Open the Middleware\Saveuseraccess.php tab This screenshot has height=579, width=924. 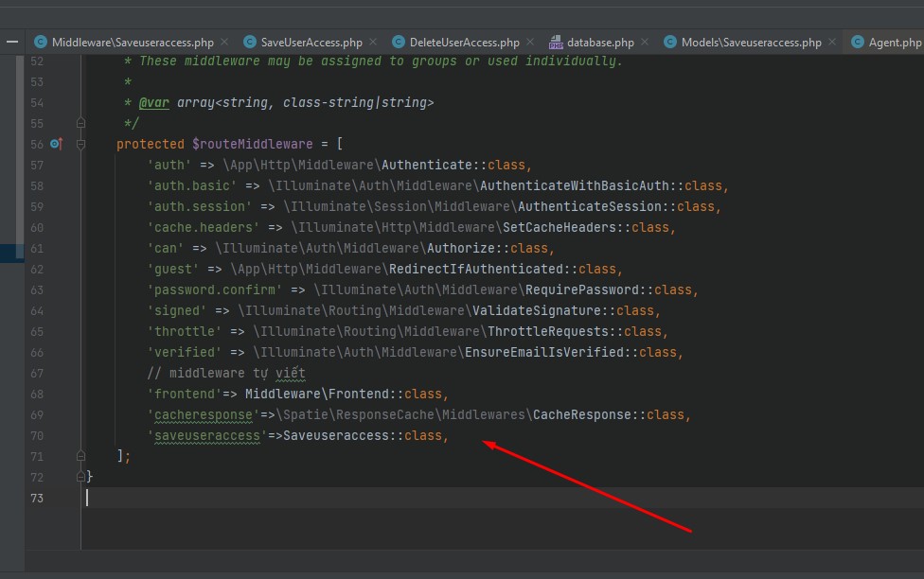[x=132, y=43]
